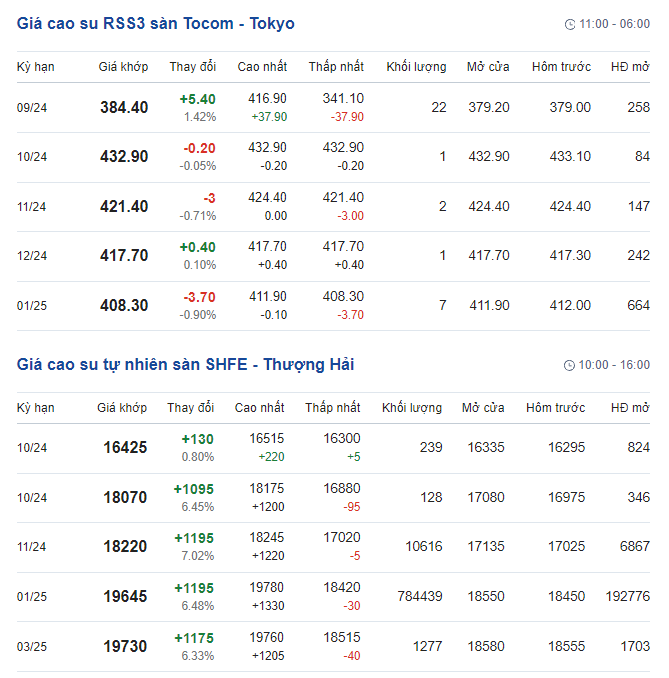Click the clock icon beside 11:00 - 06:00
The image size is (669, 678).
pyautogui.click(x=570, y=24)
